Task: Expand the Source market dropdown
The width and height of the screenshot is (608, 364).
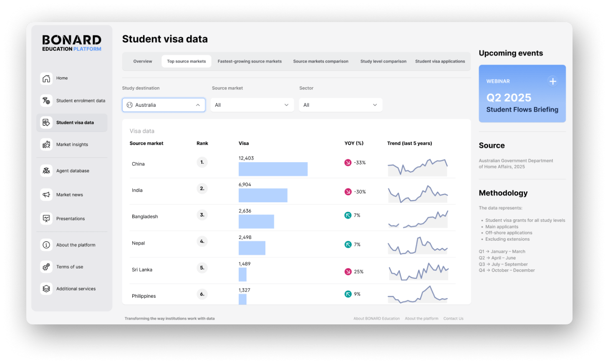Action: [286, 105]
